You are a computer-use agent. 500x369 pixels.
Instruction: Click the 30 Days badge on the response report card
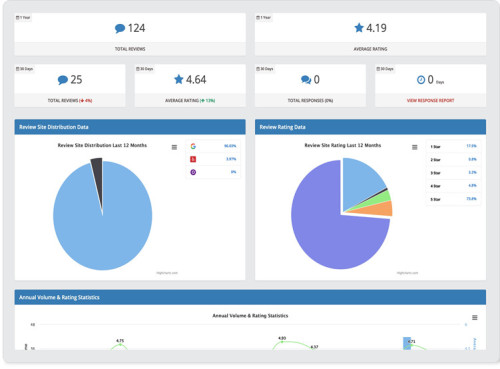pos(385,69)
